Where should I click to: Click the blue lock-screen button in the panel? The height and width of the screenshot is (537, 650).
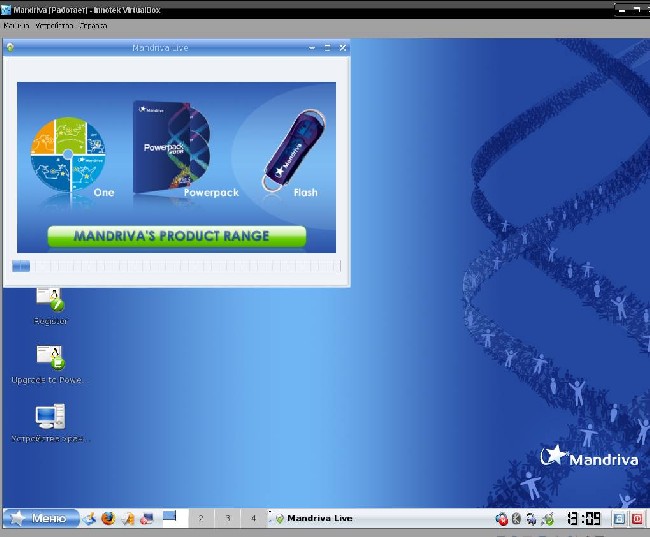(x=619, y=519)
